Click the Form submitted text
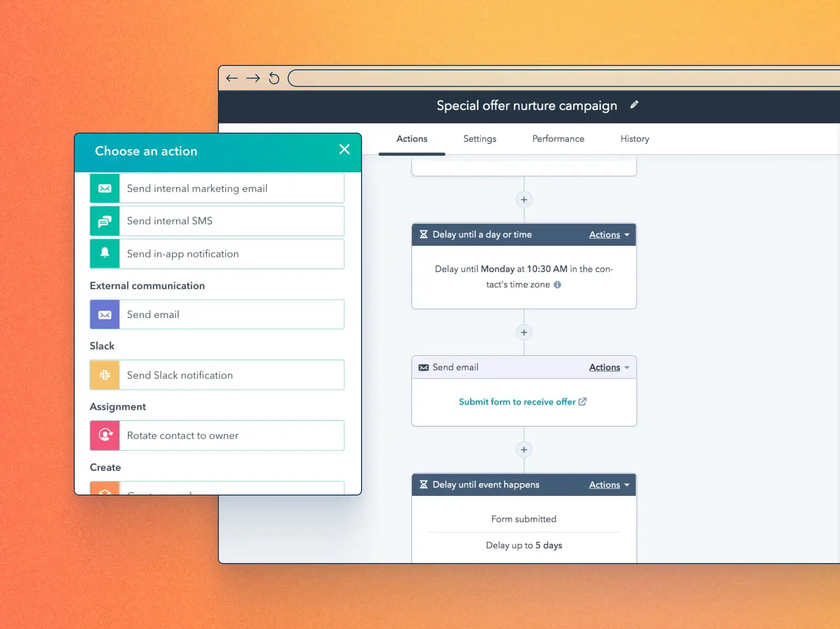The image size is (840, 629). tap(524, 519)
